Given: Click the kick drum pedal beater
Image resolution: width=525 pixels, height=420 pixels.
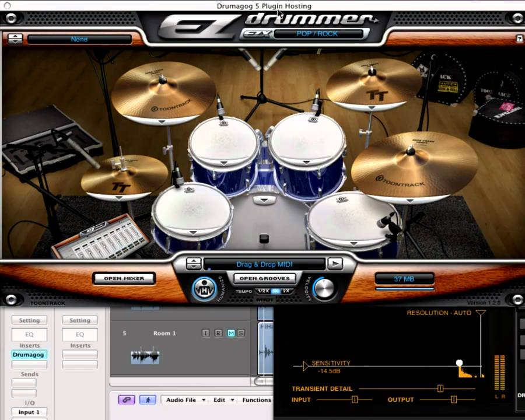Looking at the screenshot, I should pos(264,239).
